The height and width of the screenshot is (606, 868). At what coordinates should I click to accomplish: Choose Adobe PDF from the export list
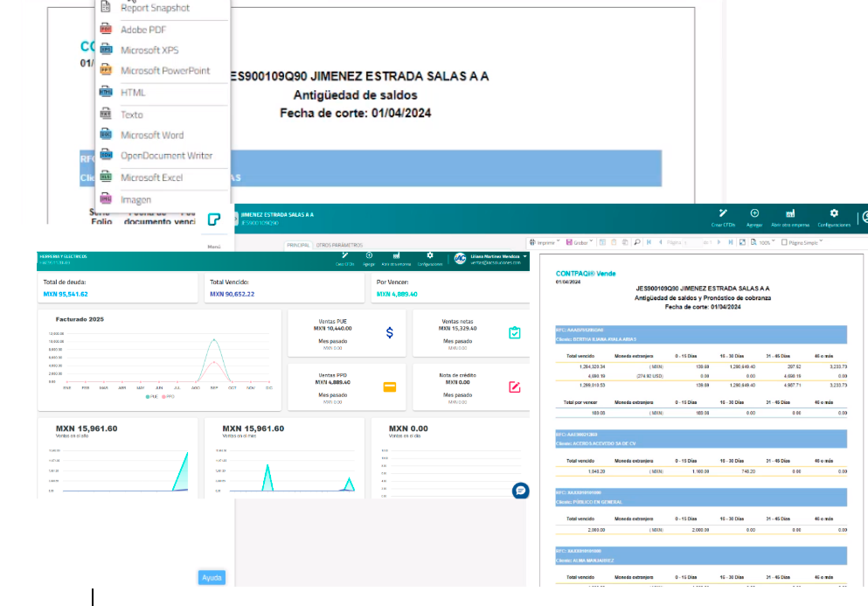[142, 30]
